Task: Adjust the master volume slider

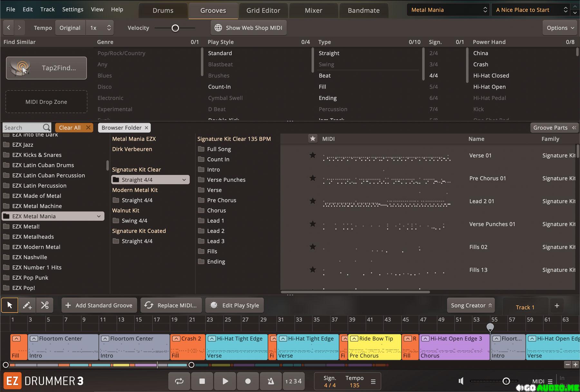Action: [506, 381]
